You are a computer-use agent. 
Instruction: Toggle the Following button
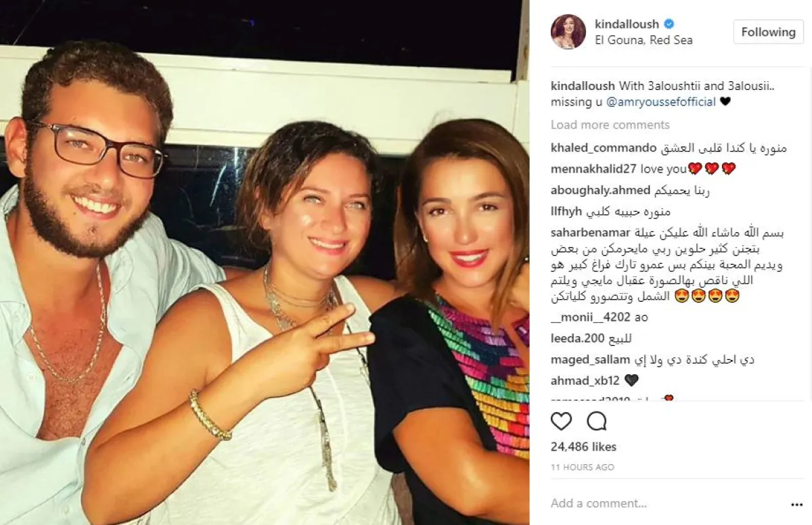pyautogui.click(x=768, y=32)
